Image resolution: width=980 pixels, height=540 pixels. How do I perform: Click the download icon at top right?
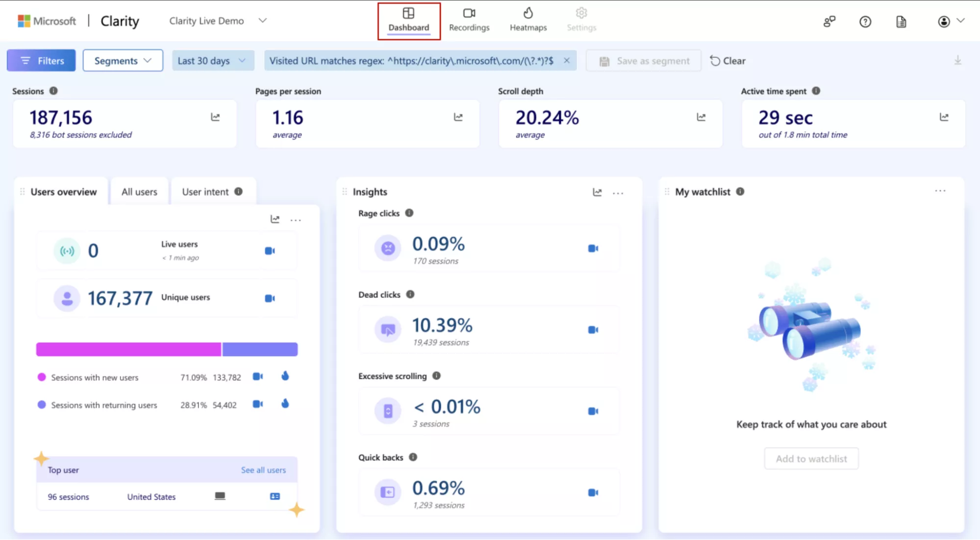click(957, 60)
